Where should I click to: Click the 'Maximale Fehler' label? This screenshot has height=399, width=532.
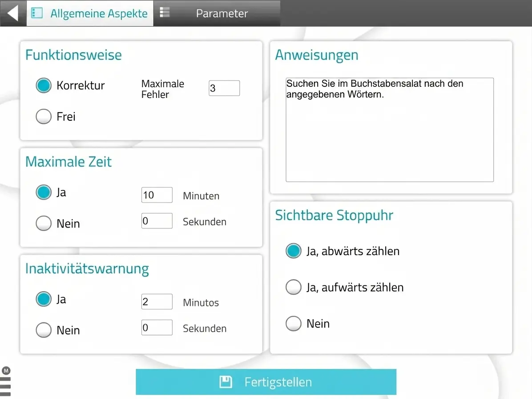coord(162,89)
